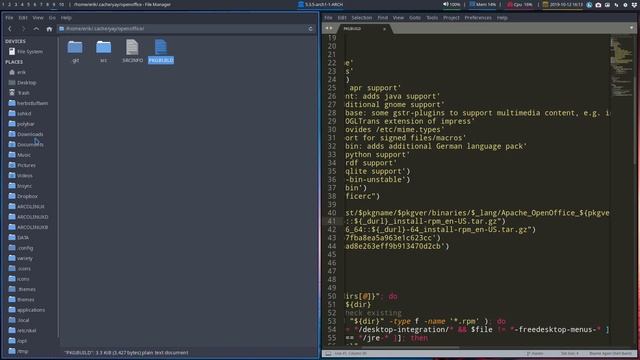The width and height of the screenshot is (640, 360).
Task: Open Selection menu in Sublime Text
Action: [x=362, y=18]
